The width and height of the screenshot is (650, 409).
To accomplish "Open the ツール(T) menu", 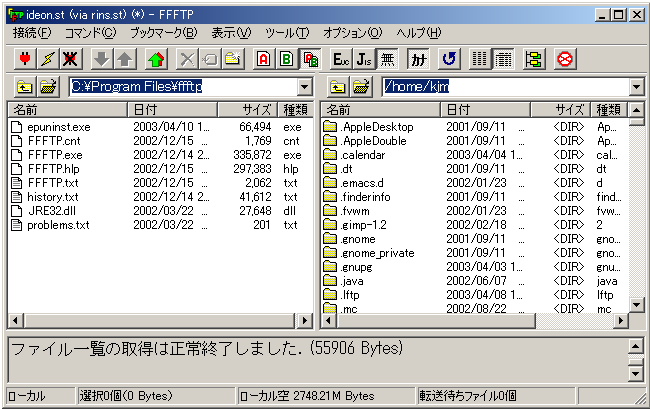I will (287, 33).
